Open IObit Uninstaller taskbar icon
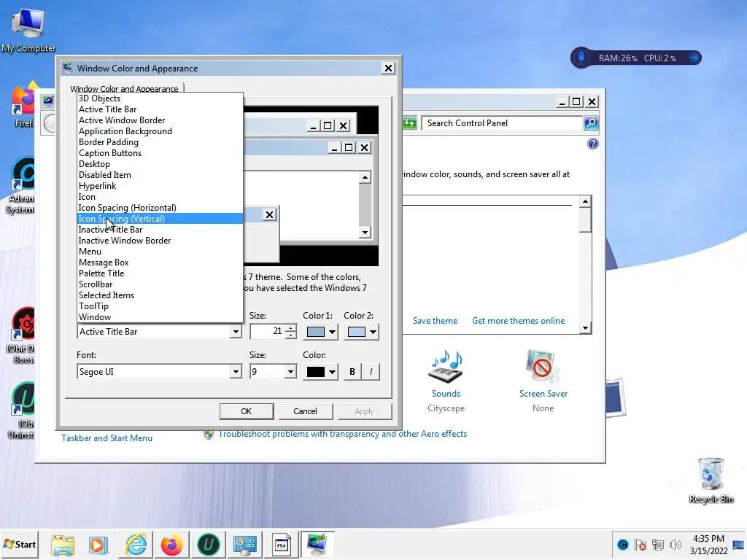 (x=208, y=545)
